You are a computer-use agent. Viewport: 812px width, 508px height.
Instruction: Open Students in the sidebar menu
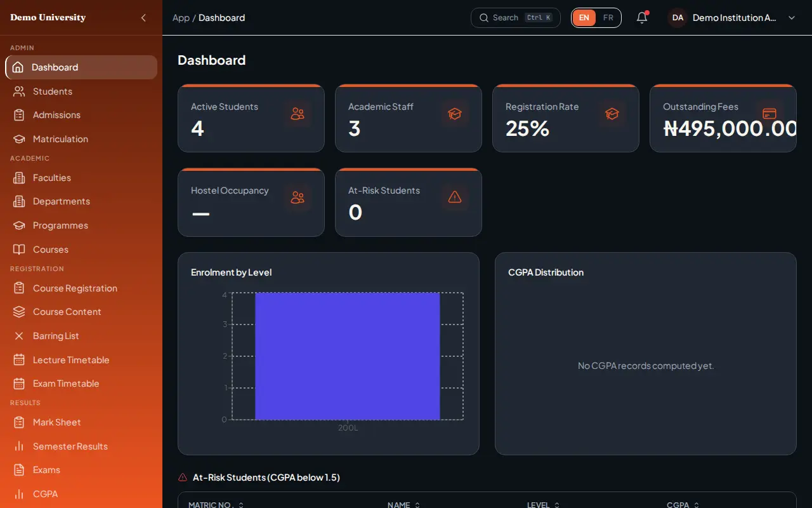[x=81, y=91]
